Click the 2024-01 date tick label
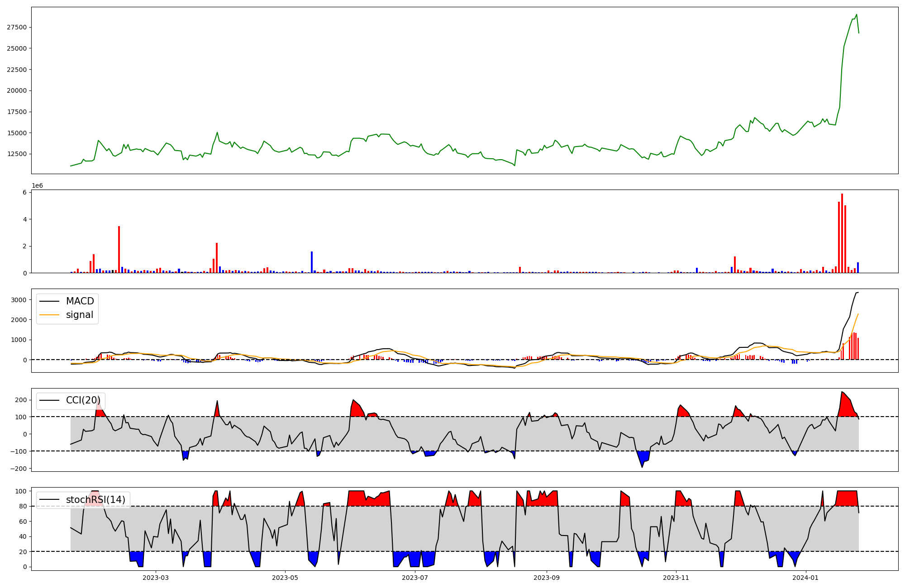This screenshot has width=905, height=588. (805, 578)
